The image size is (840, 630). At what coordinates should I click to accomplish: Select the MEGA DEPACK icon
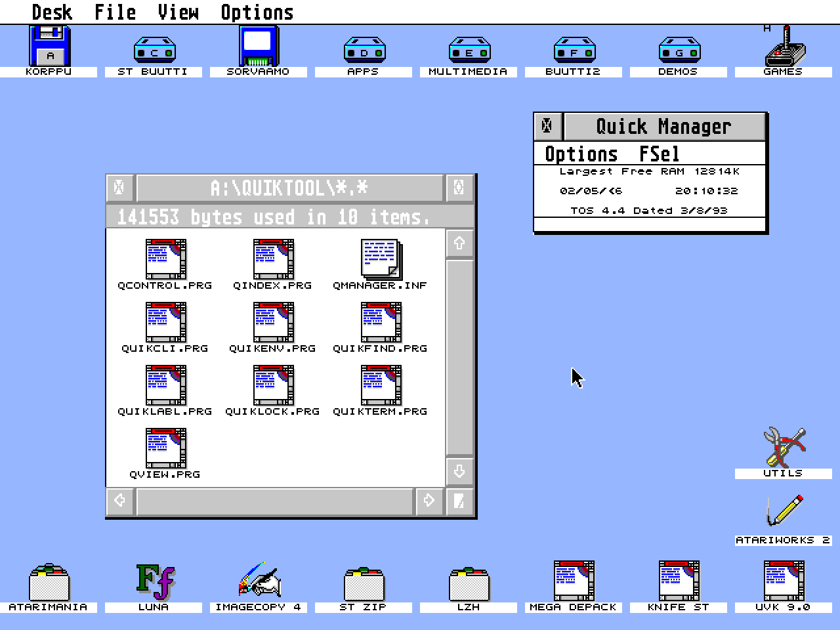click(574, 579)
